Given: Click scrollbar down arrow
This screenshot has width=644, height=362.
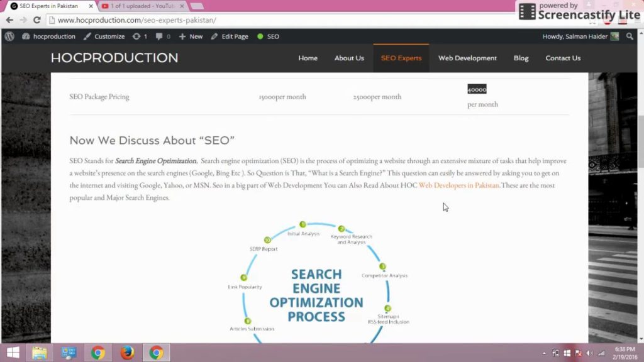Looking at the screenshot, I should point(640,339).
